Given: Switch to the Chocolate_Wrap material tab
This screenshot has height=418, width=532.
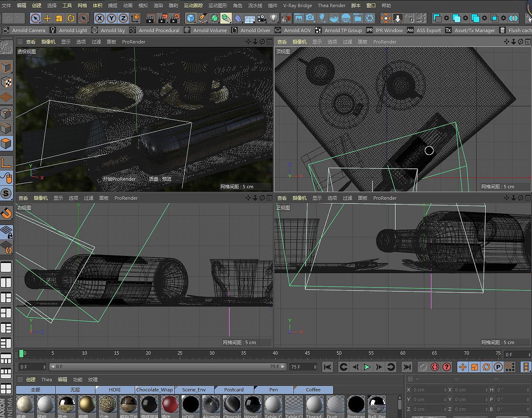Looking at the screenshot, I should (x=154, y=390).
